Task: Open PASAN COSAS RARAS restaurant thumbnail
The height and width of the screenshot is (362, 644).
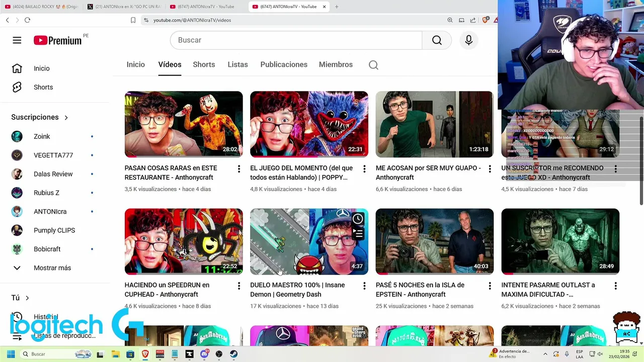Action: pyautogui.click(x=184, y=124)
